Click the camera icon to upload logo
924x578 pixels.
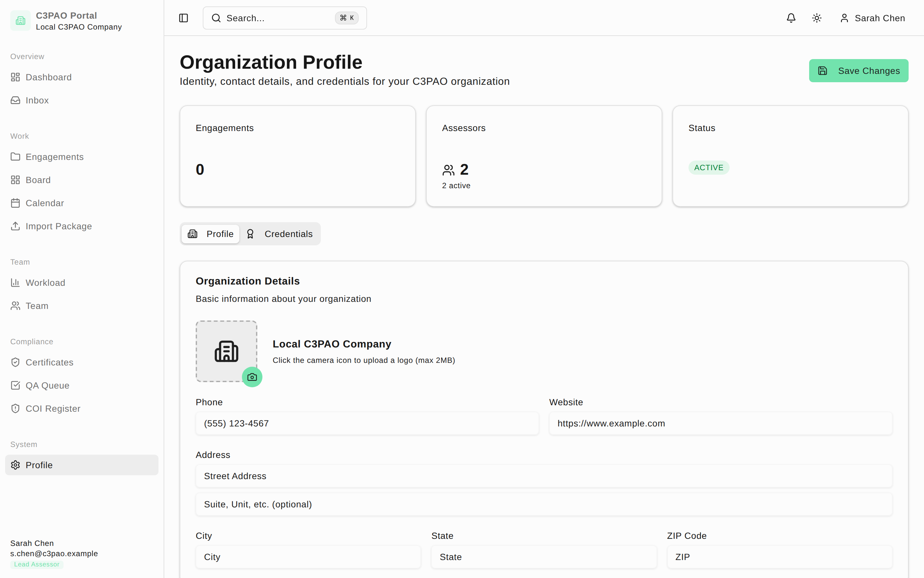(252, 377)
